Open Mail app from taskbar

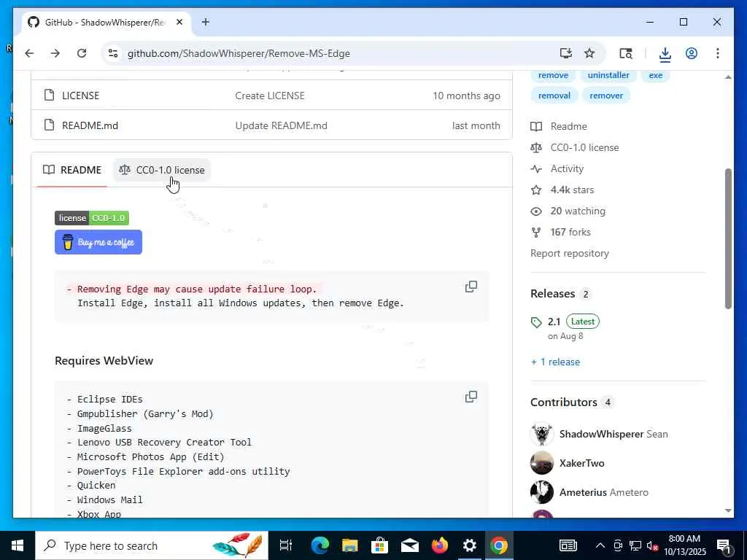410,545
